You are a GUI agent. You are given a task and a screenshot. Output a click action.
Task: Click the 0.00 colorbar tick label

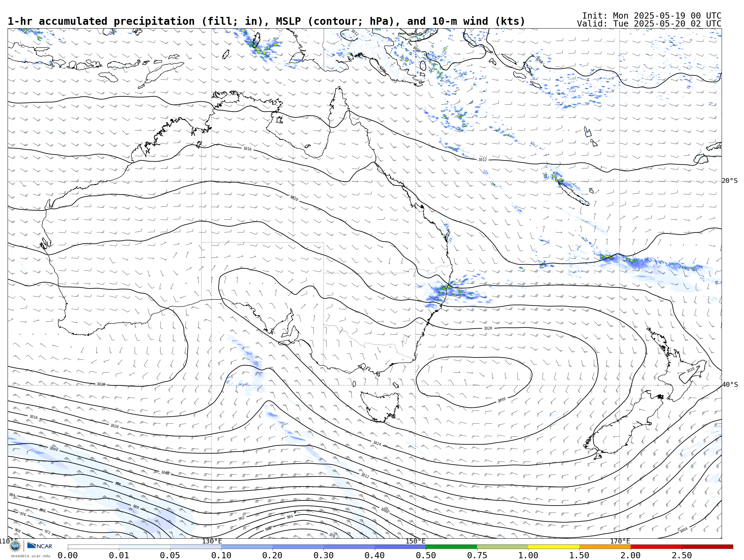point(68,556)
